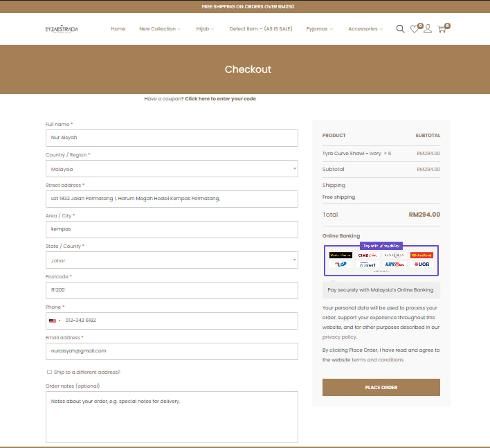Open the wishlist heart icon
This screenshot has width=490, height=448.
click(x=415, y=29)
